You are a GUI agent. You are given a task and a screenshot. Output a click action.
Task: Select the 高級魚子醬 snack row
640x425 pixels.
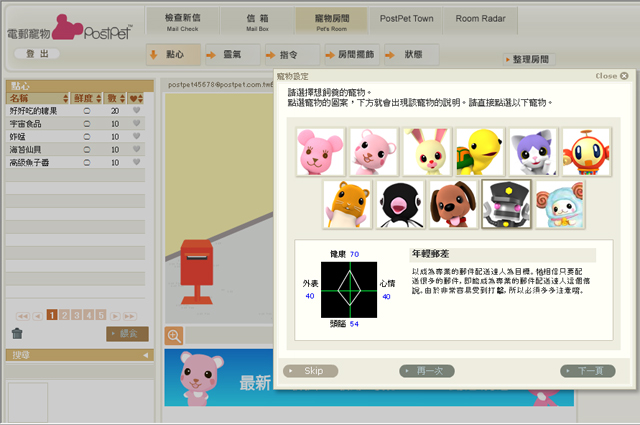click(76, 162)
